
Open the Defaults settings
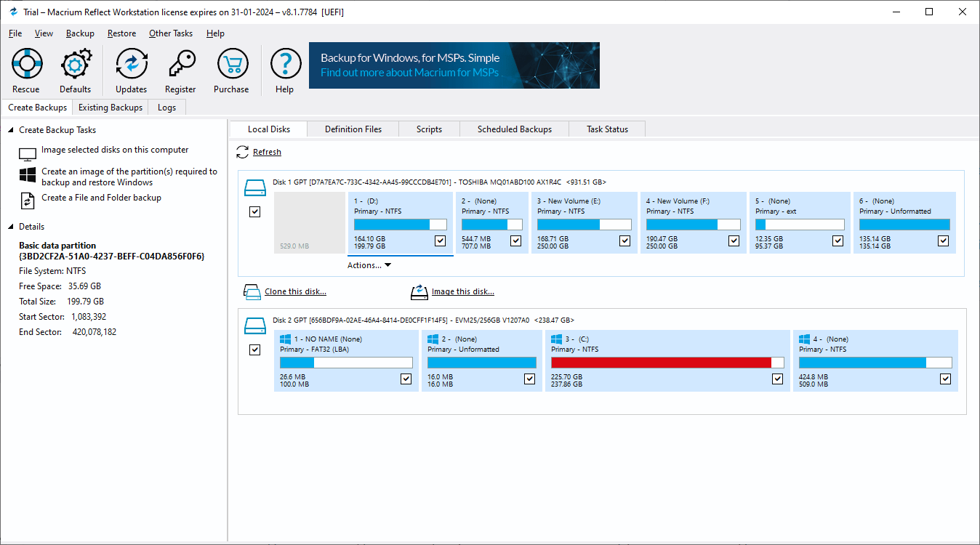coord(76,70)
